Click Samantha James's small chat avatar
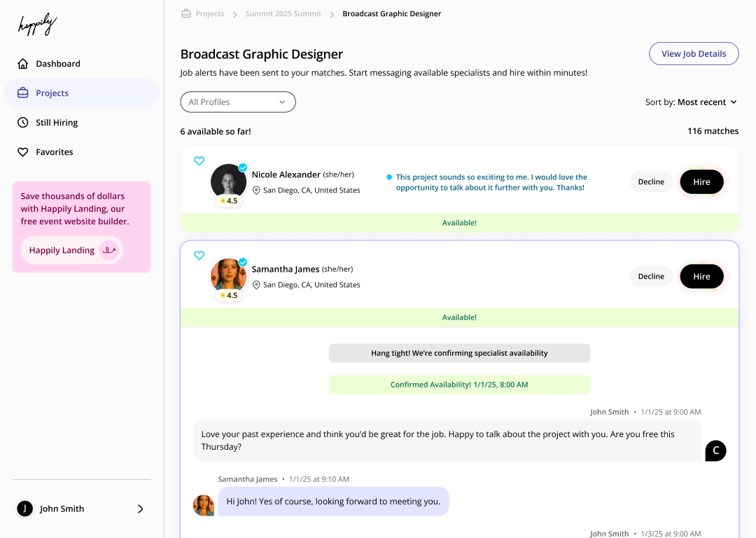 coord(204,505)
